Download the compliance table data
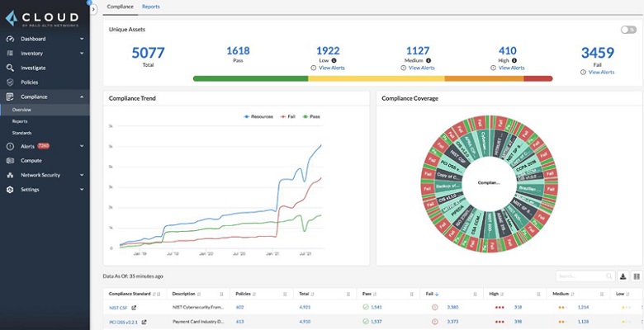 pos(623,276)
